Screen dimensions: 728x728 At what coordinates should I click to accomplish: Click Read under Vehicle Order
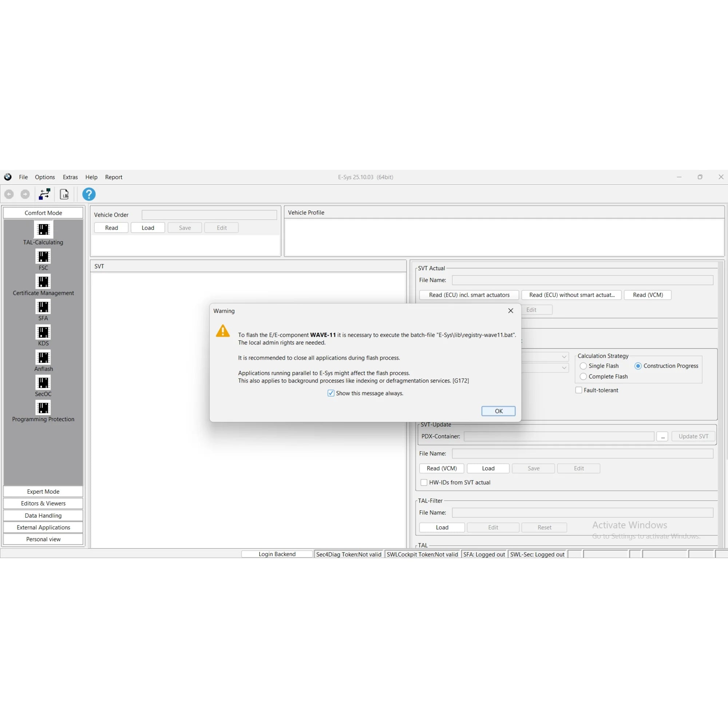click(x=111, y=227)
